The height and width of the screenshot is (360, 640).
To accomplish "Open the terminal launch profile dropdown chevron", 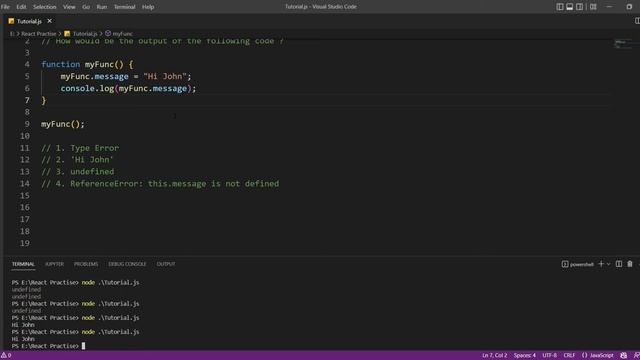I will (609, 264).
